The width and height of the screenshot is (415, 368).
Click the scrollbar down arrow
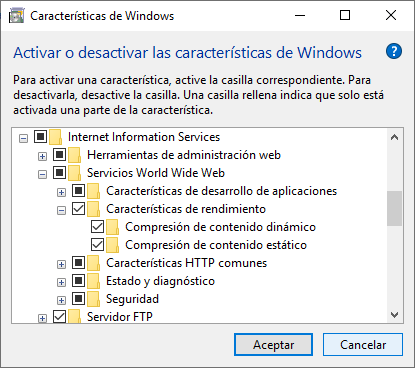tap(395, 315)
